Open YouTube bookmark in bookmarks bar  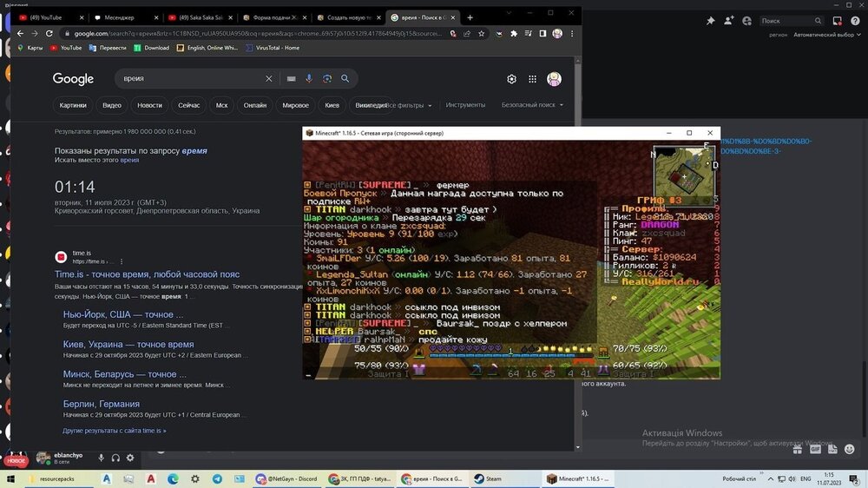click(66, 48)
